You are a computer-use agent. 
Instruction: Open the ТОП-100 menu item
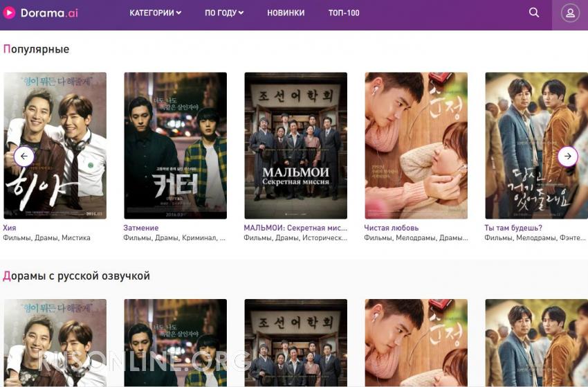point(344,12)
